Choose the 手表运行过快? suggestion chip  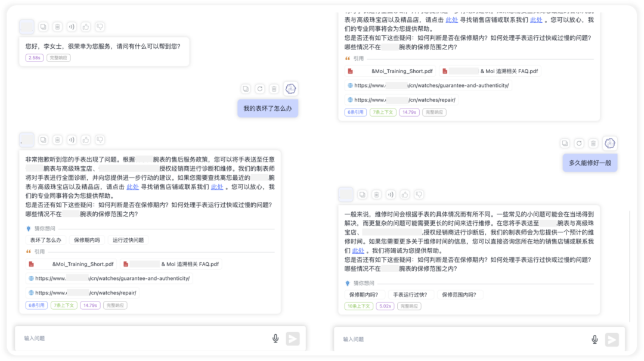[410, 294]
